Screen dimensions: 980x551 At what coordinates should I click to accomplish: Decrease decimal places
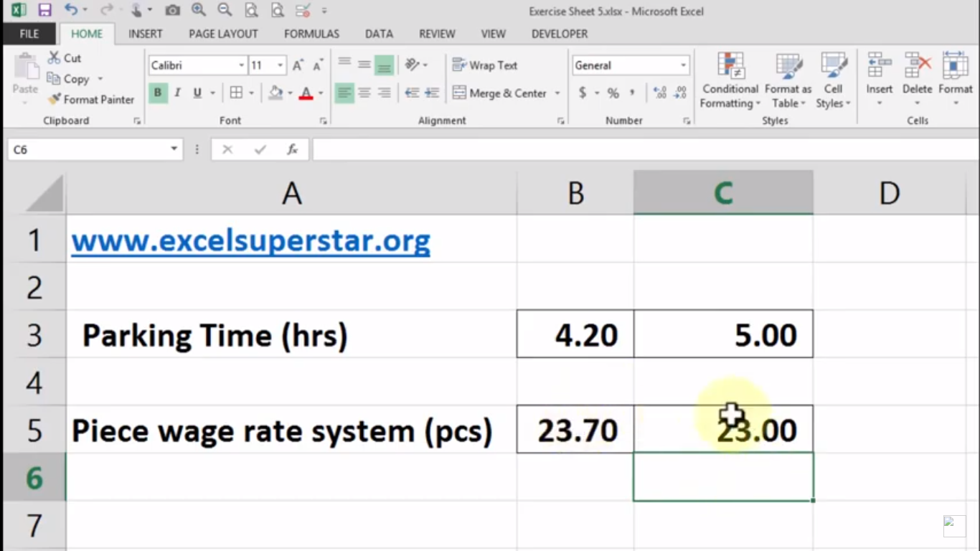pyautogui.click(x=681, y=93)
